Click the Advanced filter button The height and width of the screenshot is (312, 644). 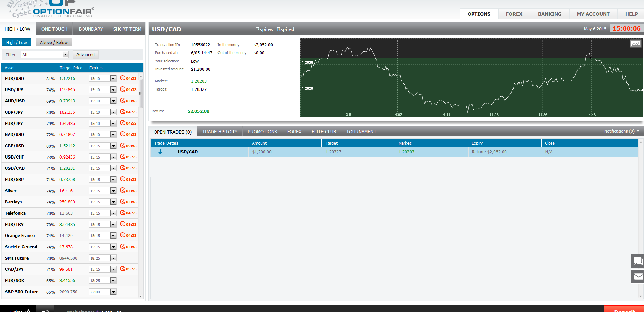click(x=86, y=54)
